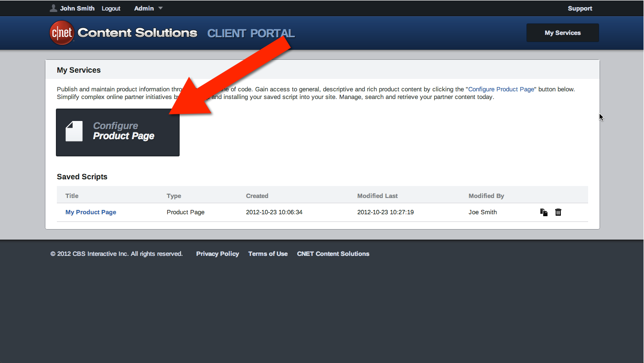644x363 pixels.
Task: Delete My Product Page using trash icon
Action: (558, 212)
